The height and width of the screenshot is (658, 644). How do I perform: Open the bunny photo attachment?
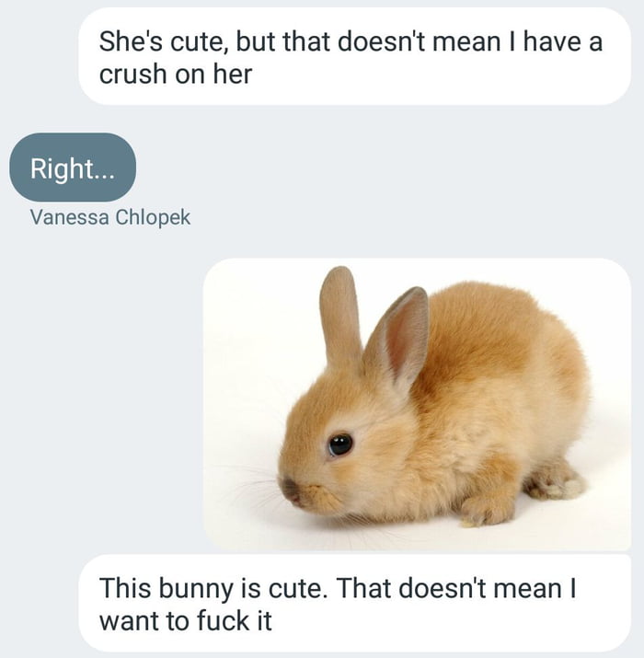[417, 405]
